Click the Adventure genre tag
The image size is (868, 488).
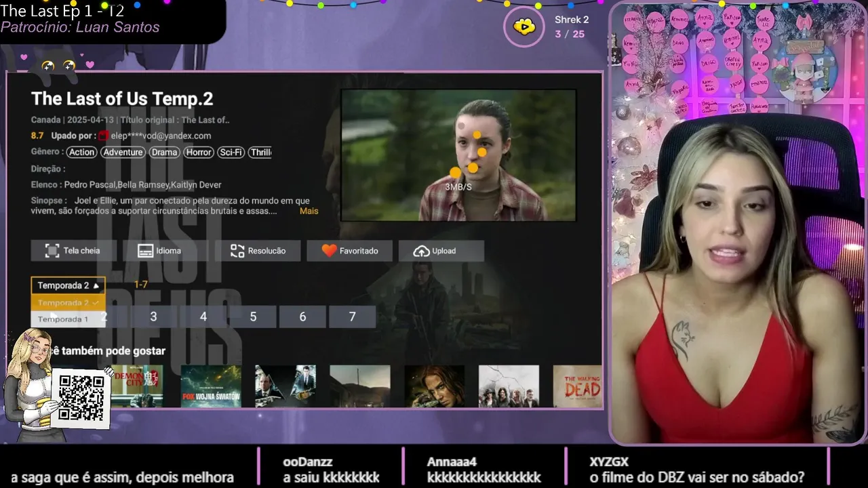pyautogui.click(x=123, y=152)
